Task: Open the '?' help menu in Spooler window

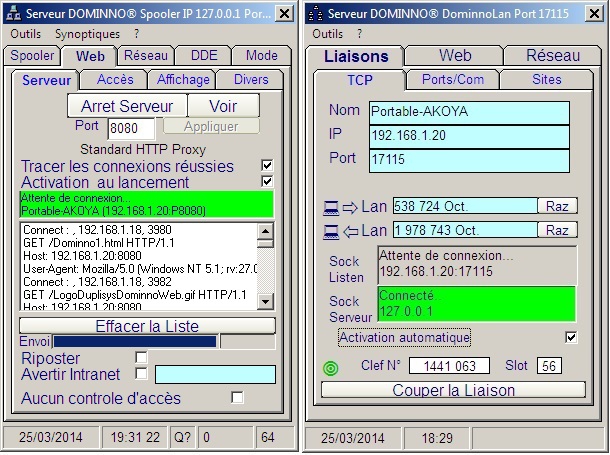Action: (137, 34)
